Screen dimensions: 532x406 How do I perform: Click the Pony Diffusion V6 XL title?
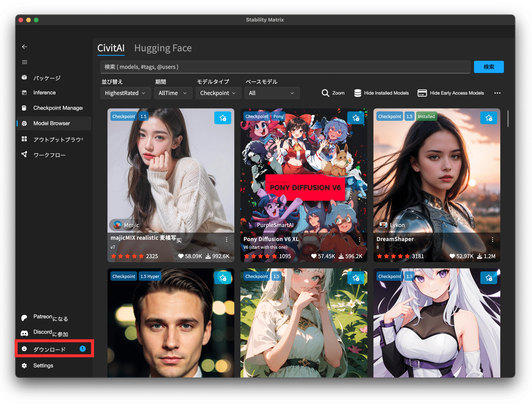click(271, 239)
